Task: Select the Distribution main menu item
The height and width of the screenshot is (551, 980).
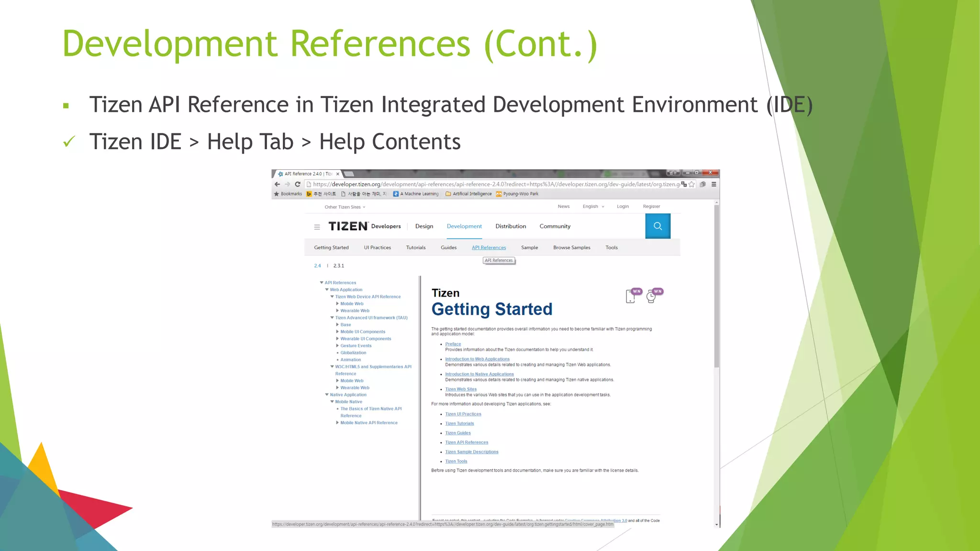Action: (511, 226)
